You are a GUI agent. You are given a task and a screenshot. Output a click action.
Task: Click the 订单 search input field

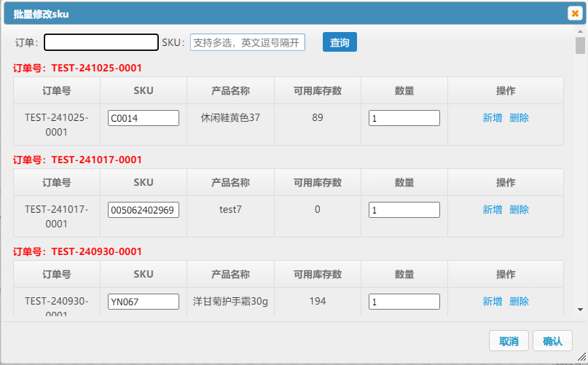pyautogui.click(x=101, y=42)
